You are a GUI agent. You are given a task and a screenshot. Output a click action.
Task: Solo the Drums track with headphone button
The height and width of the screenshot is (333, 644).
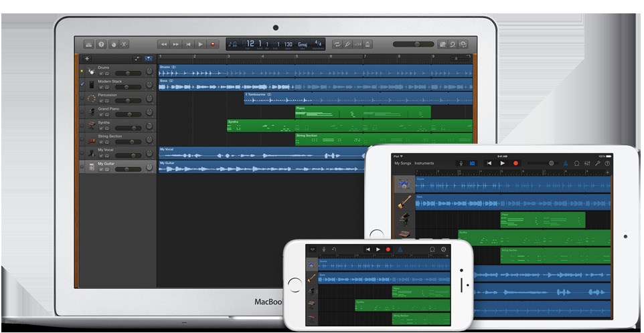pos(107,74)
